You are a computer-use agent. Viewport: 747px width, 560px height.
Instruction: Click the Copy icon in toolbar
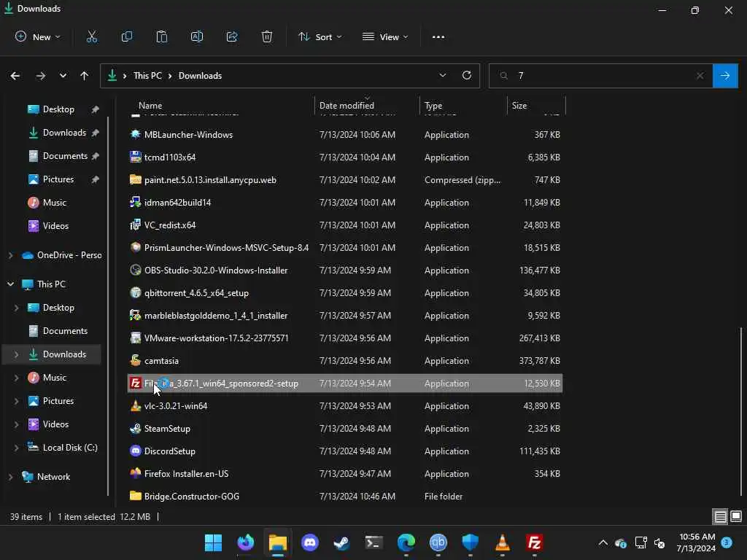tap(127, 36)
